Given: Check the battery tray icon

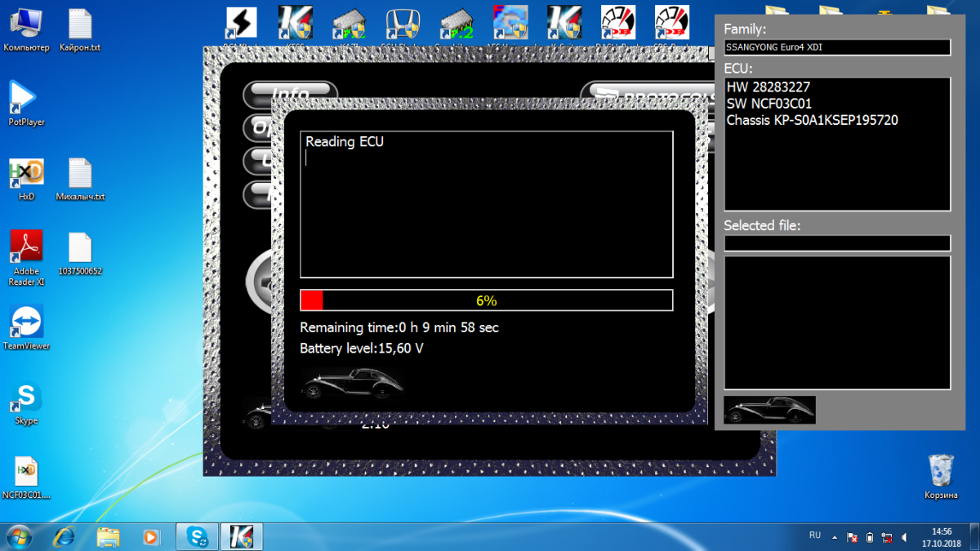Looking at the screenshot, I should pyautogui.click(x=870, y=537).
